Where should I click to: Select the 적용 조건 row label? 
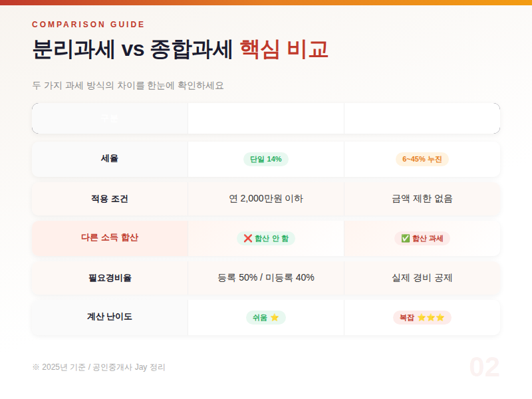pyautogui.click(x=109, y=198)
